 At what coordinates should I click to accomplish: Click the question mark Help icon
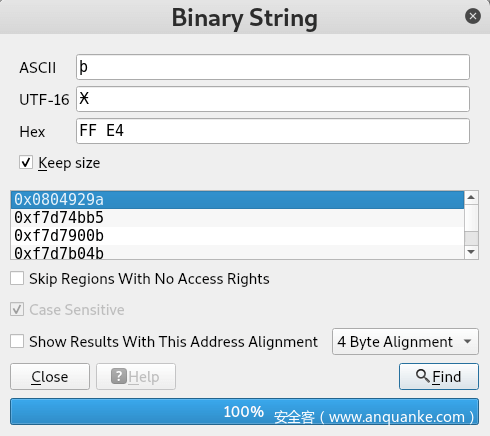(x=119, y=376)
